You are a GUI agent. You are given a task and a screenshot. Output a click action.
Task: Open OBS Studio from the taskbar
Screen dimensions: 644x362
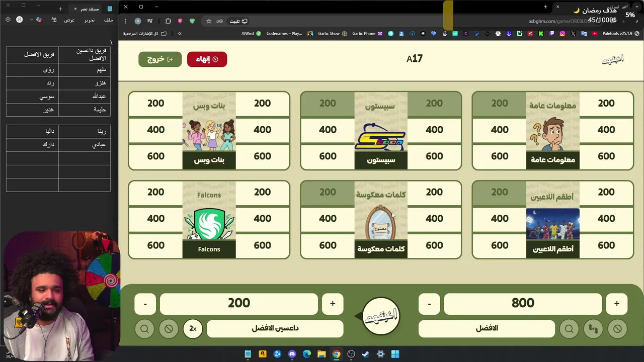point(351,354)
